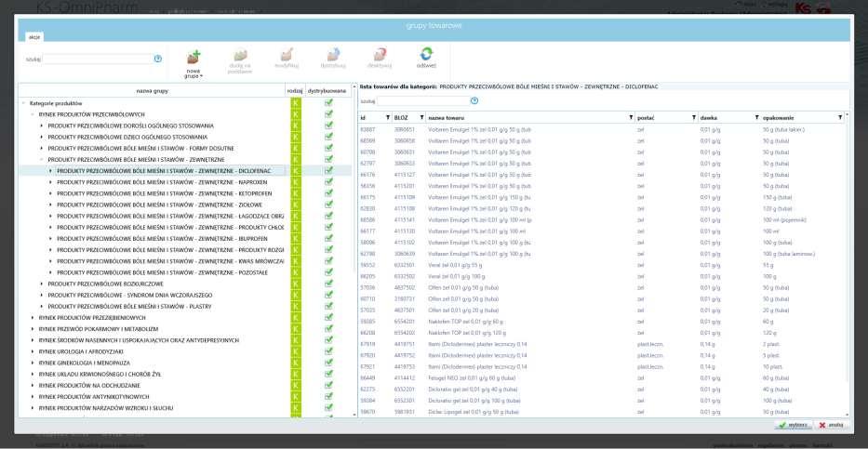This screenshot has width=868, height=449.
Task: Click the 'odśwież' refresh icon
Action: (x=426, y=54)
